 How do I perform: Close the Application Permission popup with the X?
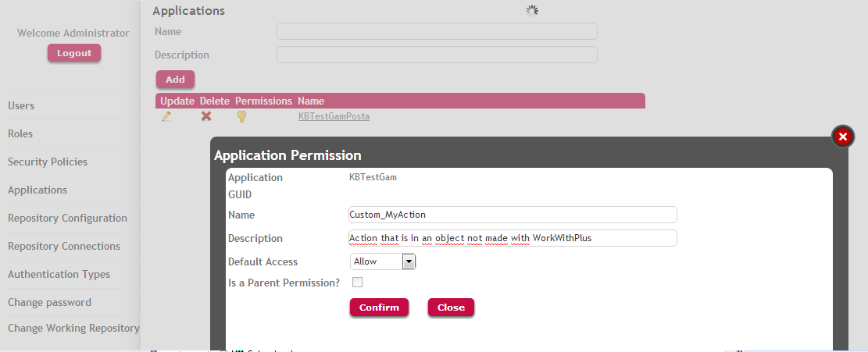click(842, 137)
